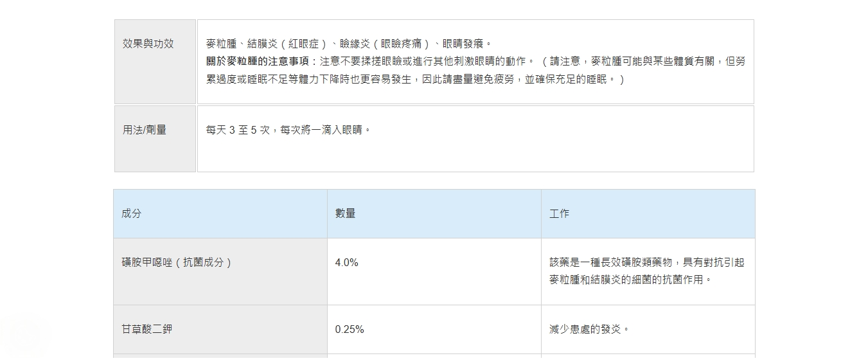Click the faint round floating widget
Screen dimensions: 868x358
click(21, 336)
